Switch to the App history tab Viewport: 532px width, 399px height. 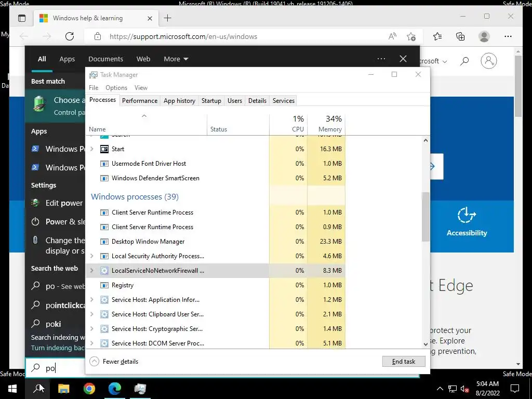tap(179, 101)
